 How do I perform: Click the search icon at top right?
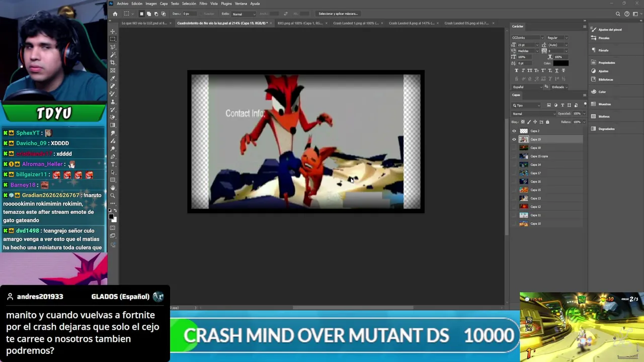(618, 14)
